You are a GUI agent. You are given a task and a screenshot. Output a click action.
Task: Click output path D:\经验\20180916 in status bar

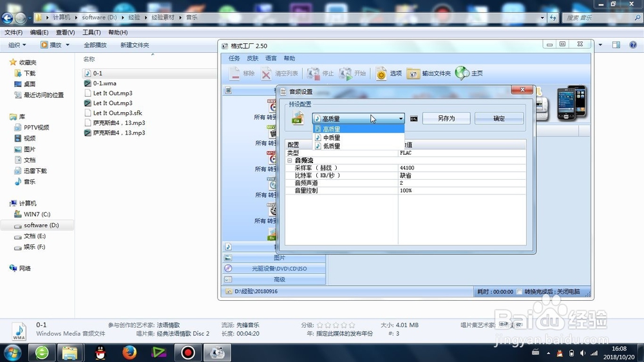256,291
